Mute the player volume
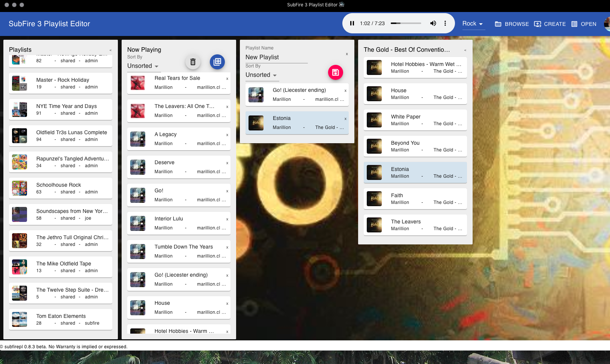 click(x=433, y=23)
